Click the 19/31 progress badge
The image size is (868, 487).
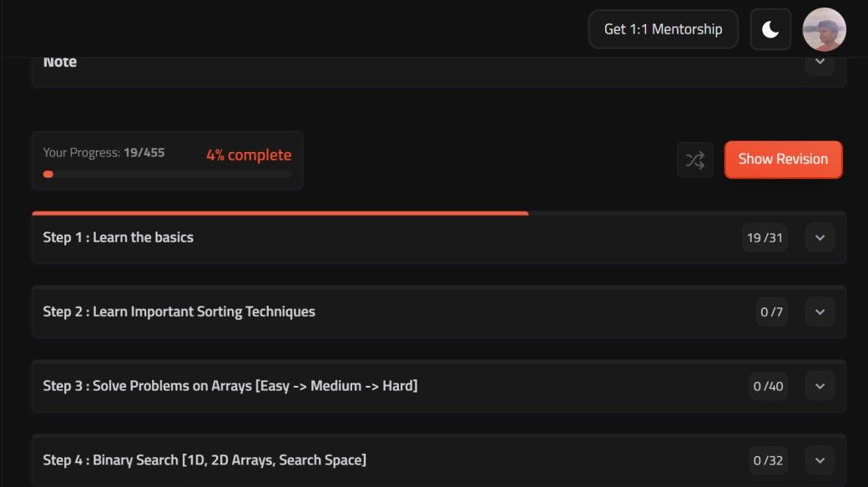[765, 238]
